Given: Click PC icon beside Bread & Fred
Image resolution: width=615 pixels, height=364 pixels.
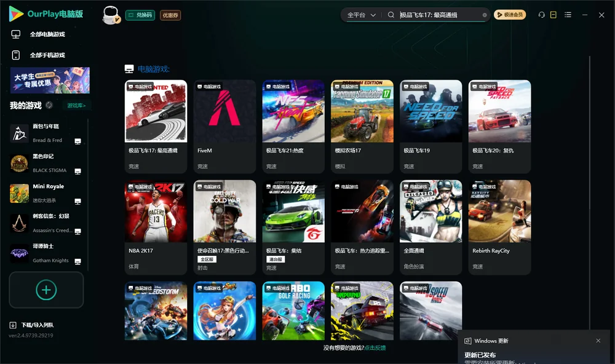Looking at the screenshot, I should (x=77, y=141).
